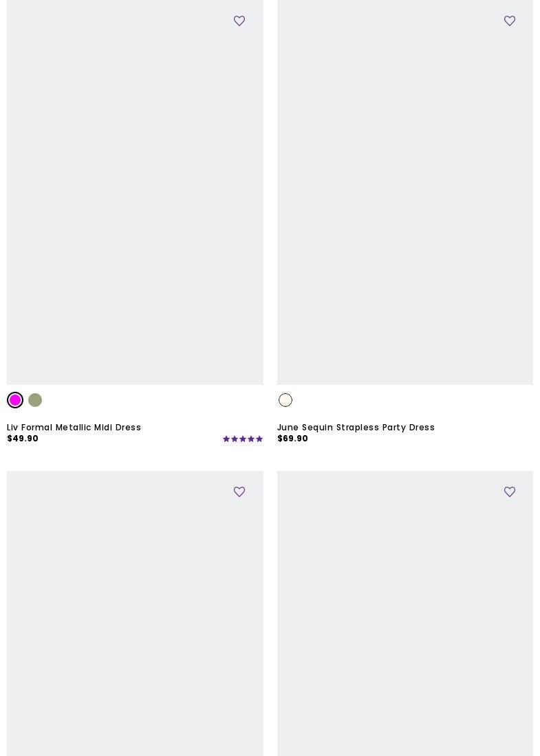540x756 pixels.
Task: Click the $69.90 price
Action: click(x=292, y=439)
